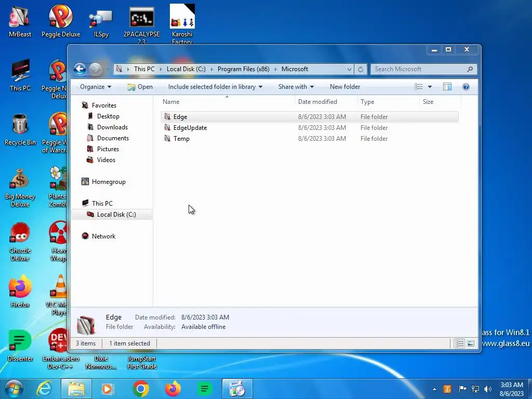Open Documents in navigation pane
Image resolution: width=532 pixels, height=399 pixels.
[x=108, y=138]
